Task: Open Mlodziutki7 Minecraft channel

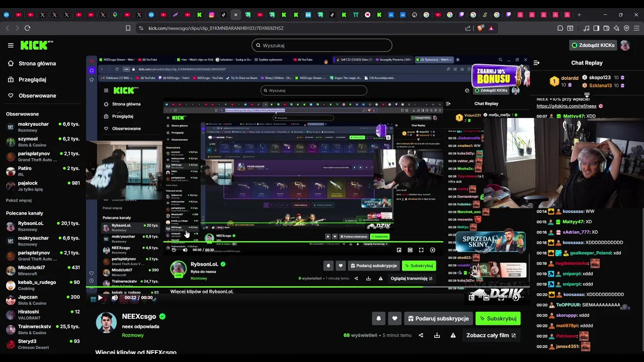Action: coord(42,270)
